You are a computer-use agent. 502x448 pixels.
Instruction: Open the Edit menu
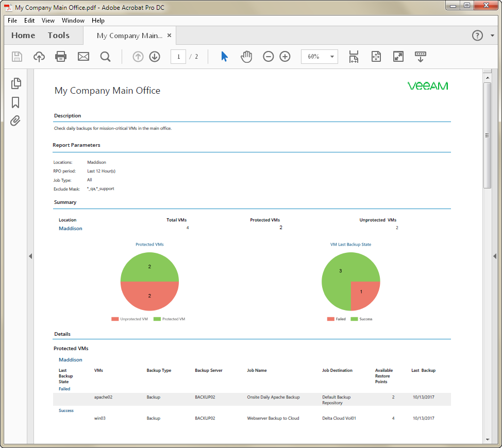pos(29,21)
